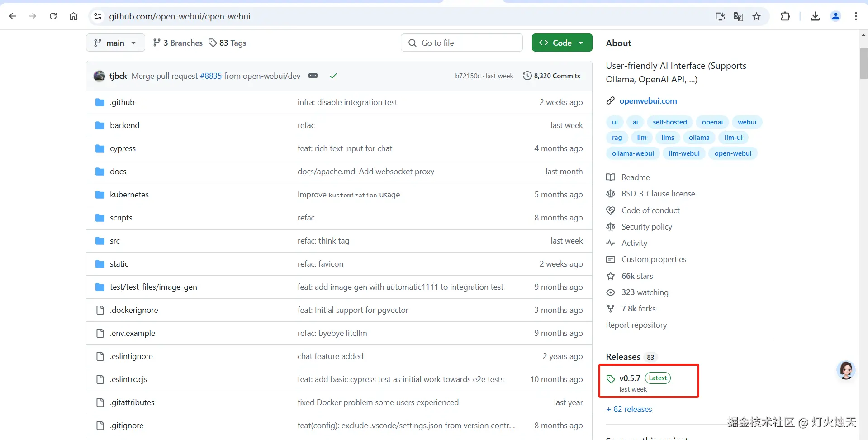Screen dimensions: 868x440
Task: Click the install app icon in address bar
Action: pyautogui.click(x=720, y=16)
